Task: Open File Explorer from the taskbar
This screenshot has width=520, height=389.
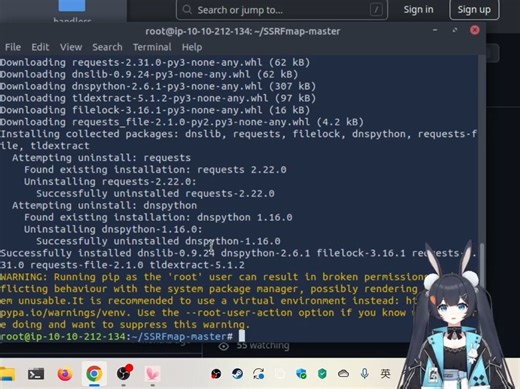Action: (7, 374)
